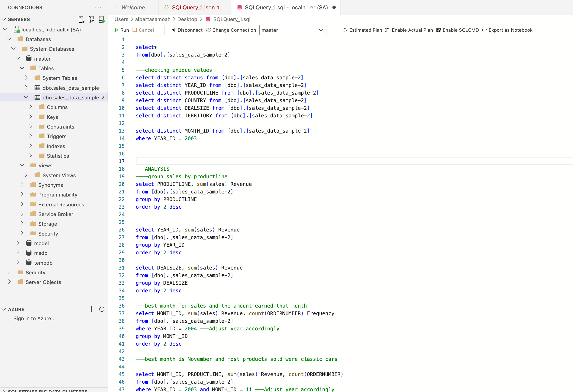Click the Sign in to Azure link
Viewport: 573px width, 392px height.
point(34,318)
